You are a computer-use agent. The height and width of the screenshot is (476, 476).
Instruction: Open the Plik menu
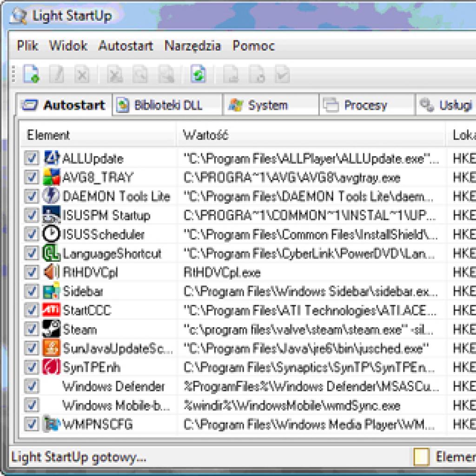27,46
